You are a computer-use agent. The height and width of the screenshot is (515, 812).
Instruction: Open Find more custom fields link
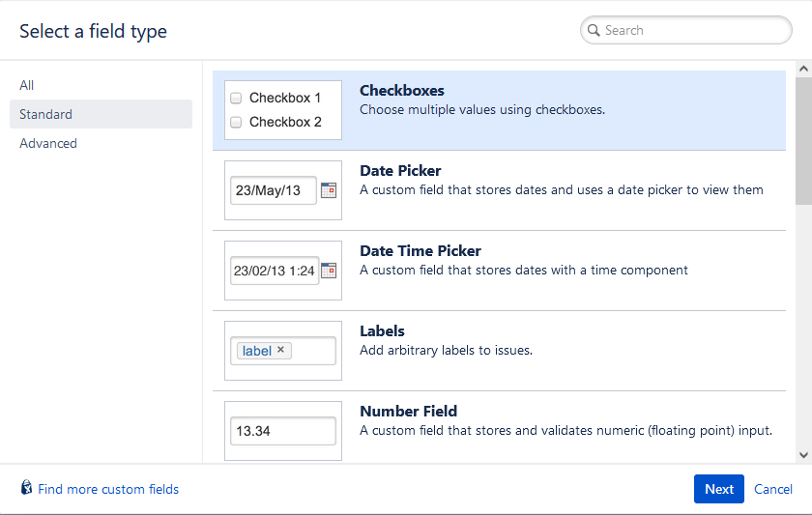click(x=108, y=489)
